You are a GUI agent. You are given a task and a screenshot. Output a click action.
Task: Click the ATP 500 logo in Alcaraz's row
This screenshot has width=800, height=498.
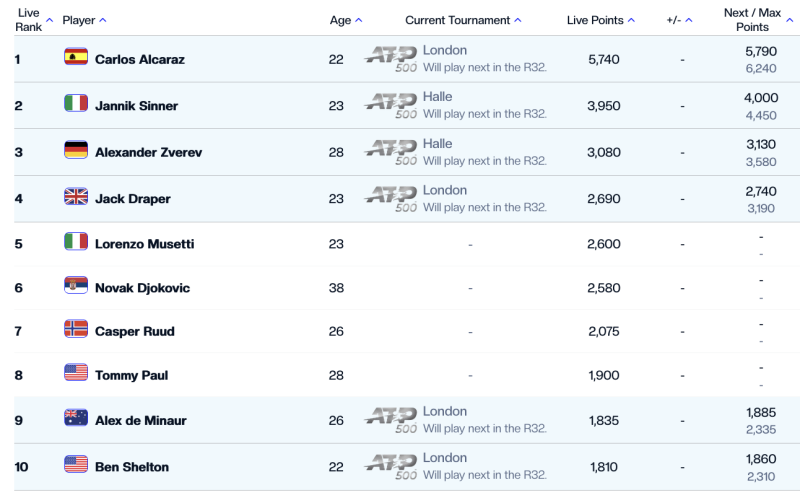(x=391, y=59)
